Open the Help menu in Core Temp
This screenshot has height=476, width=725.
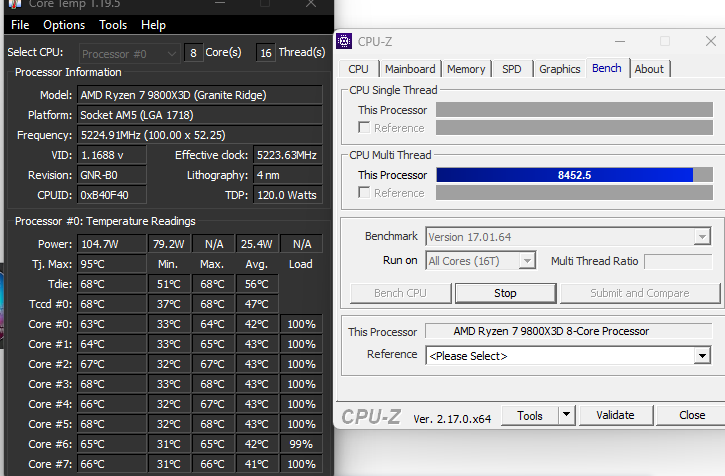click(x=153, y=25)
